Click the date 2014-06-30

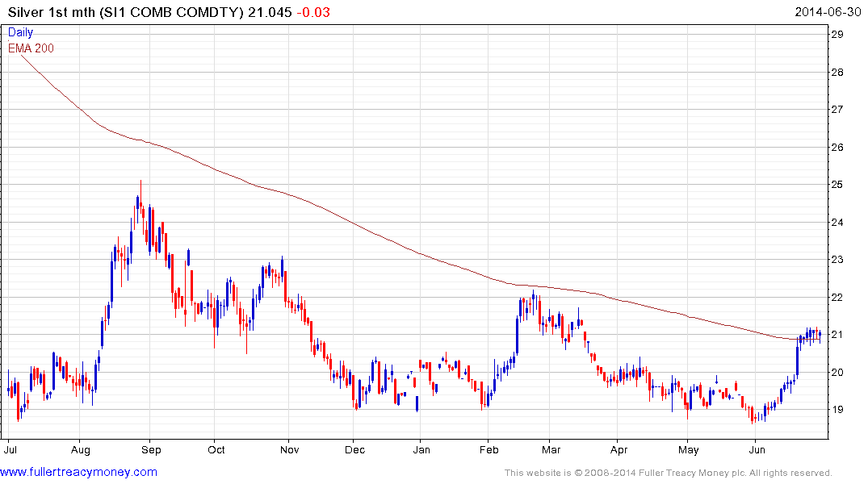[x=828, y=11]
